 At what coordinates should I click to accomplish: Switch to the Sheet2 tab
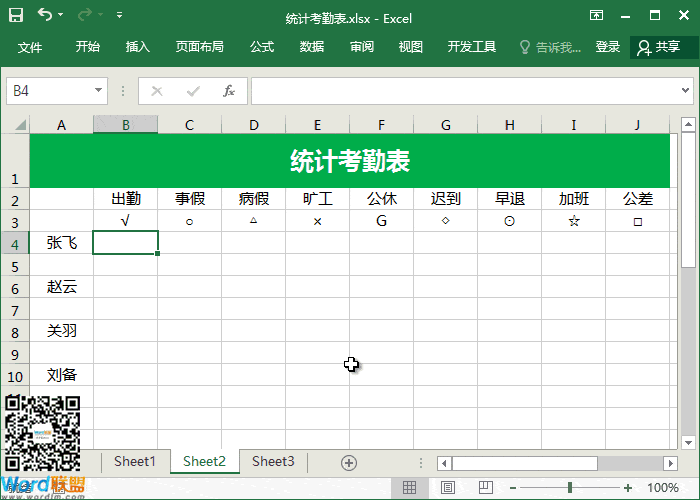204,461
